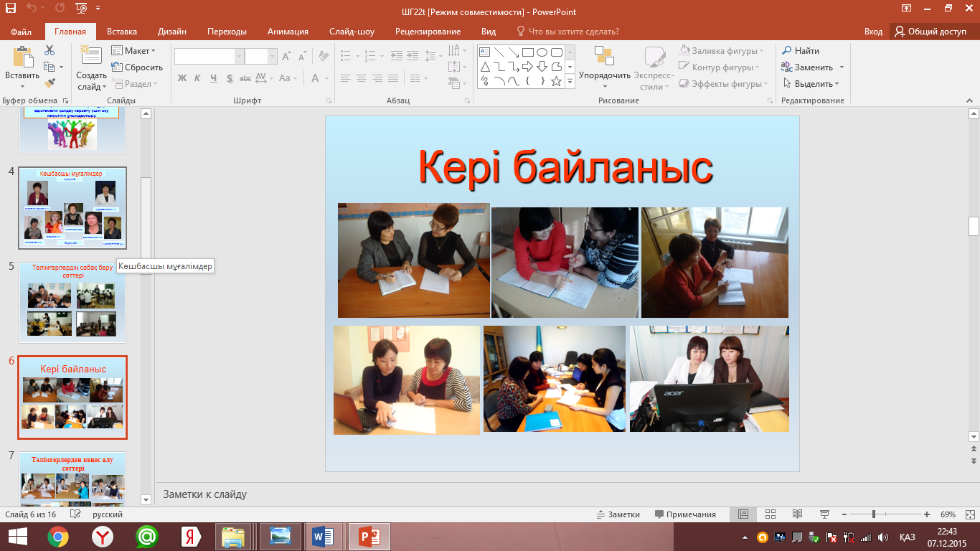Switch to the Дизайн tab

172,32
